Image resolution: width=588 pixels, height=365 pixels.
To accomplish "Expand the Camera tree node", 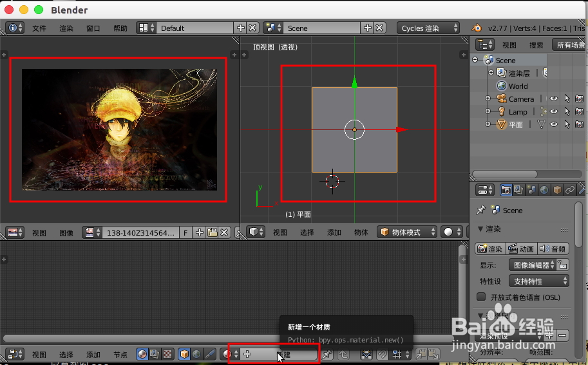I will click(x=488, y=98).
